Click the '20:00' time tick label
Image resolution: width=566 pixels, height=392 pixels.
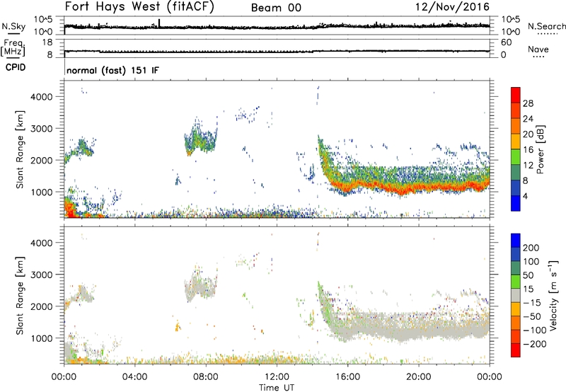point(418,377)
